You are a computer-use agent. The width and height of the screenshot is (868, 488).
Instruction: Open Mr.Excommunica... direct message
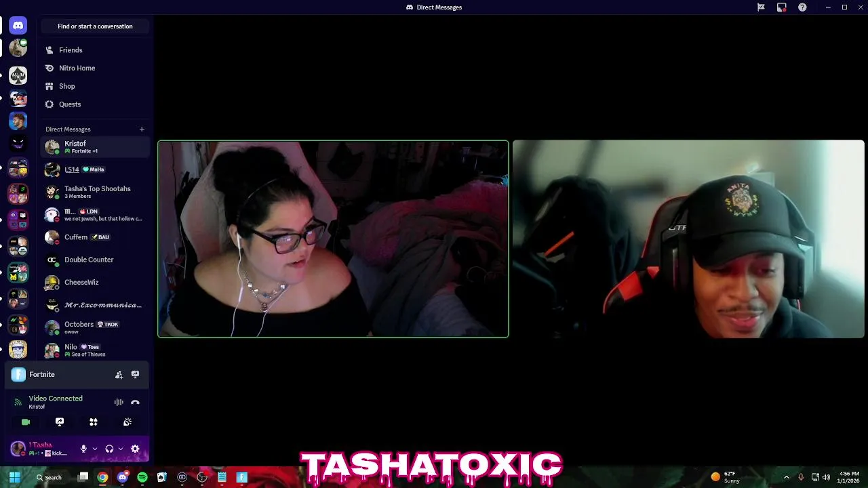(95, 305)
